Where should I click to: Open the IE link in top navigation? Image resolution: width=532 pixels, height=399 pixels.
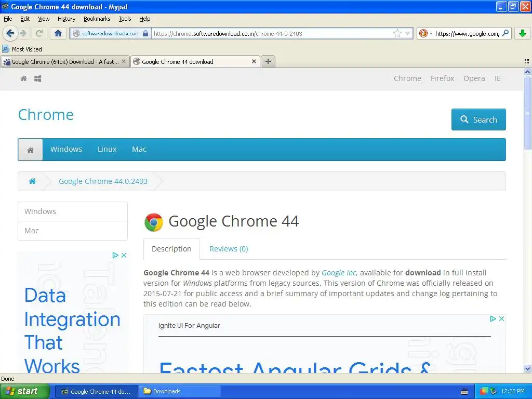[497, 78]
